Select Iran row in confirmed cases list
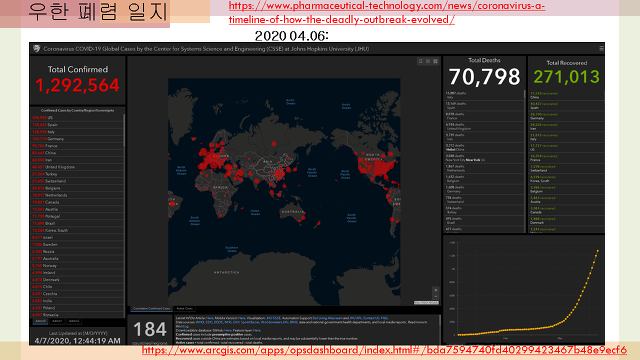The height and width of the screenshot is (360, 640). pos(77,160)
